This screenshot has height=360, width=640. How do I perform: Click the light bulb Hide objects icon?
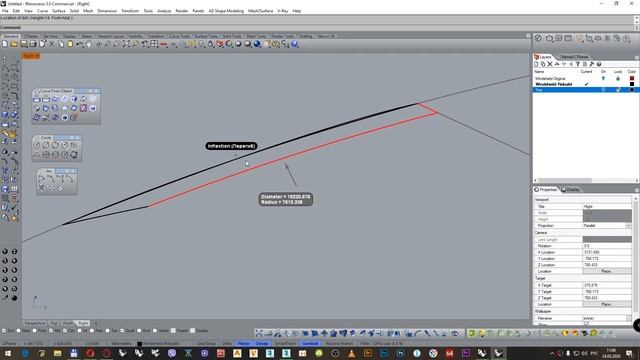201,44
